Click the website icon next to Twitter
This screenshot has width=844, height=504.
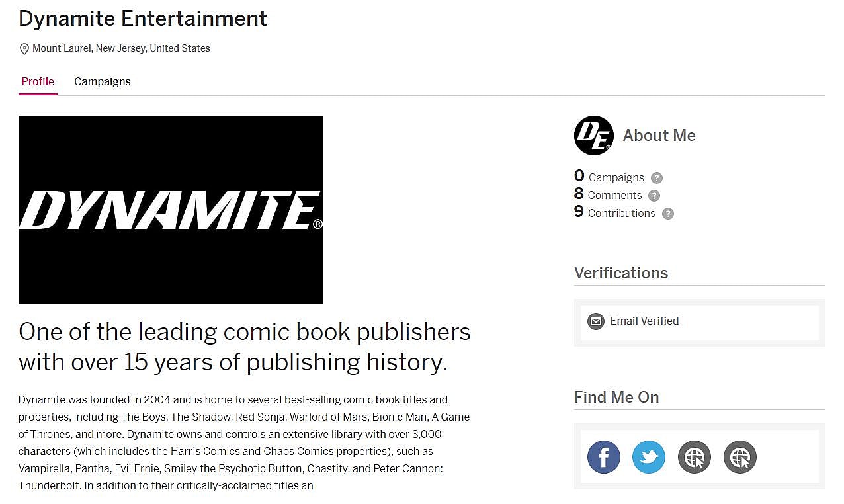tap(694, 457)
